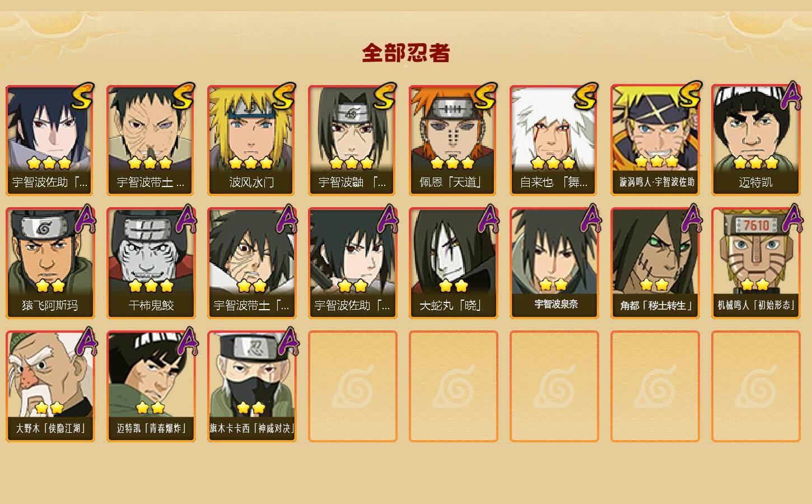This screenshot has width=812, height=504.
Task: Pick the 大蛇丸「晓」 ninja card
Action: tap(454, 263)
